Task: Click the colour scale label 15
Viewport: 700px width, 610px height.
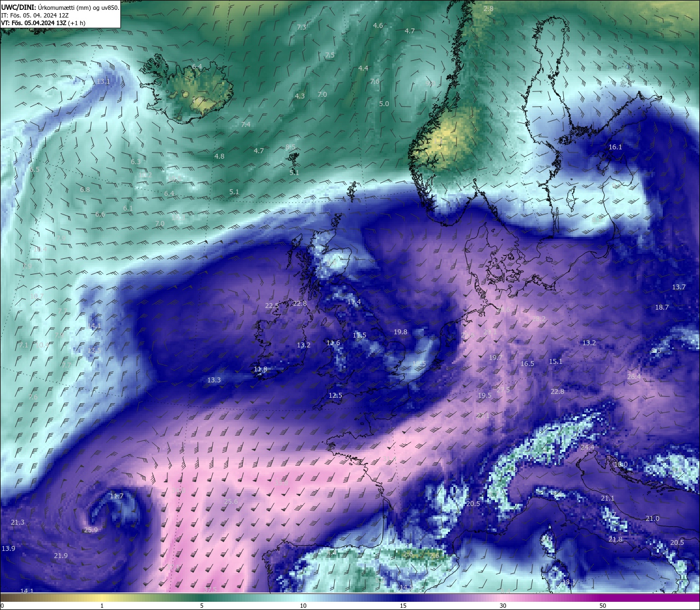Action: point(403,606)
